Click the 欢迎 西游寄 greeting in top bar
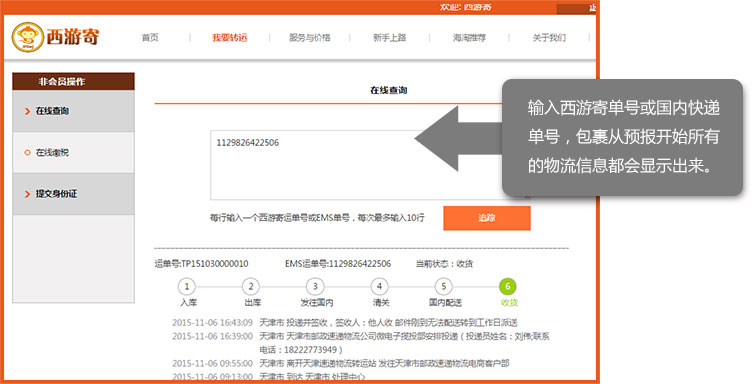The image size is (752, 384). pyautogui.click(x=465, y=7)
